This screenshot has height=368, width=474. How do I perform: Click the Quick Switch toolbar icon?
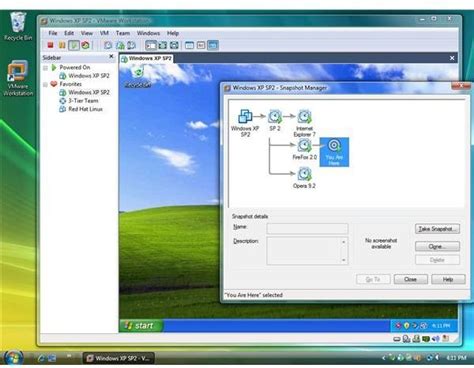point(174,45)
